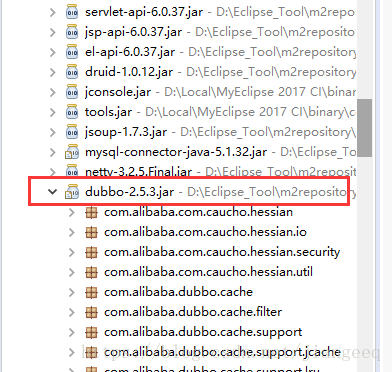This screenshot has height=372, width=392.
Task: Click the dubbo-2.5.3.jar jar icon
Action: click(72, 192)
